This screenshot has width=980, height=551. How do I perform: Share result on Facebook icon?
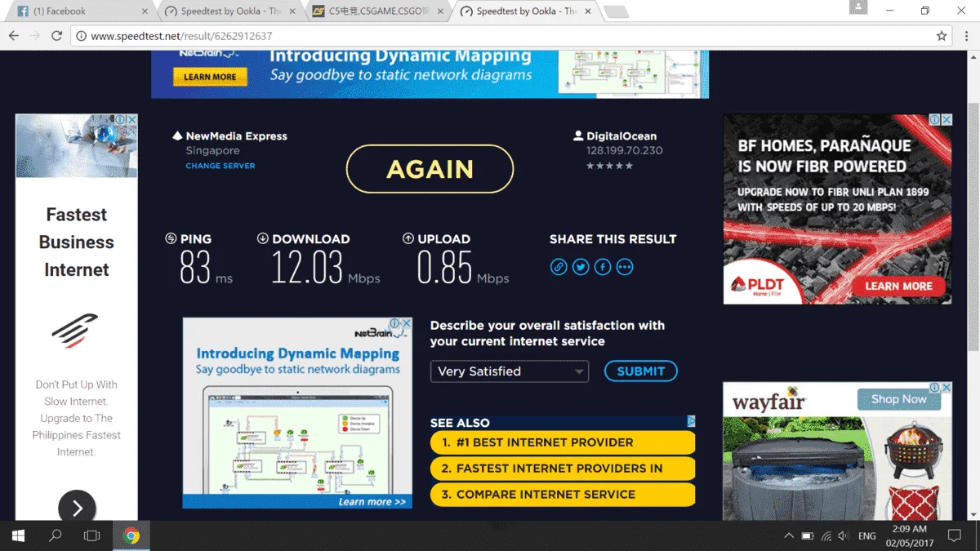603,267
